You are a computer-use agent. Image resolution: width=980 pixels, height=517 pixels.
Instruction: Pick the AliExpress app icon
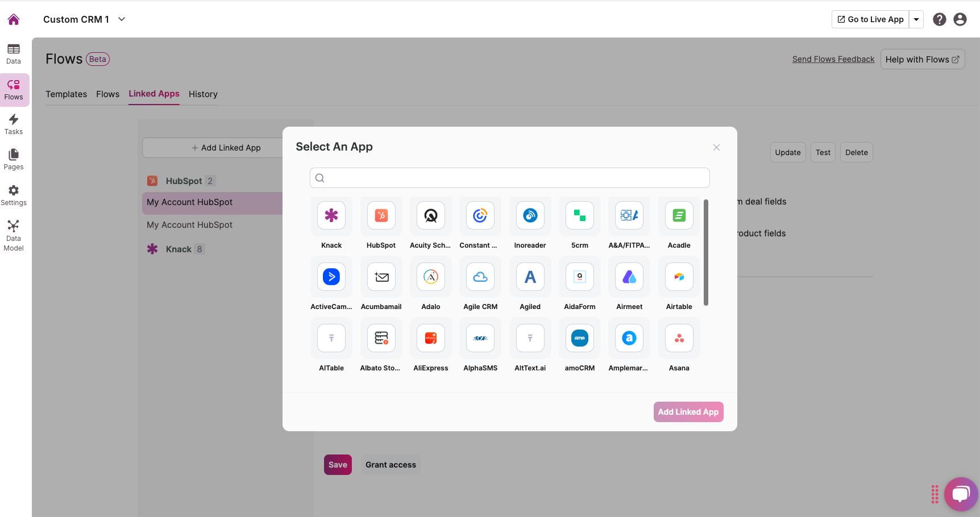tap(431, 339)
